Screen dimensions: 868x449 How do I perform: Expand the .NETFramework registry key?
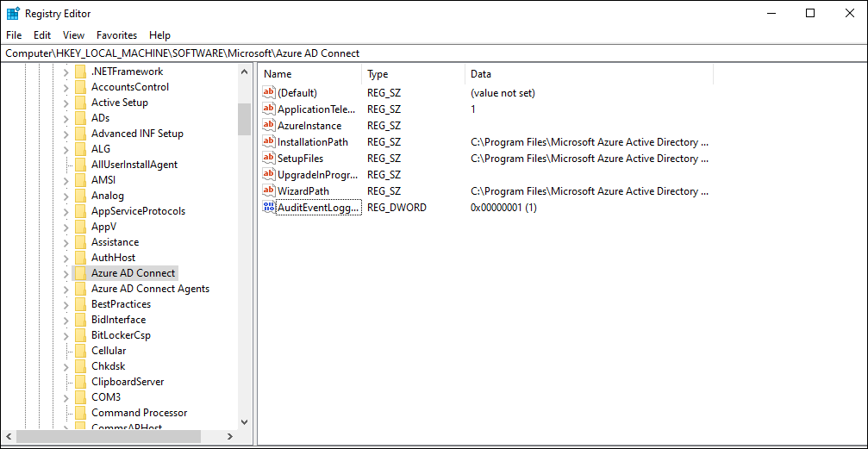(x=66, y=72)
